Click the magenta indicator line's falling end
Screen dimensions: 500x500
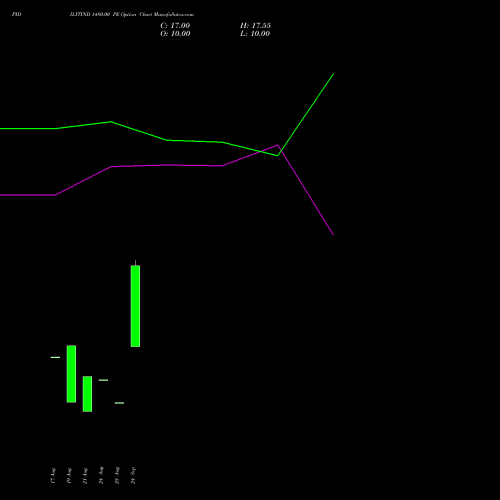pyautogui.click(x=333, y=234)
